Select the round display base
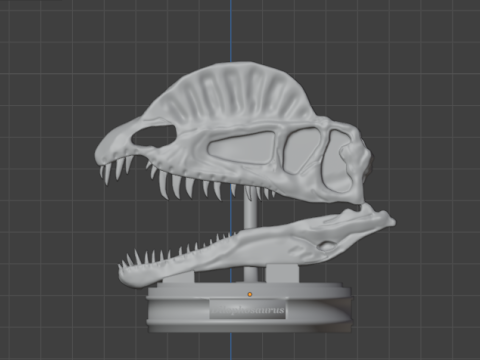480x360 pixels. pyautogui.click(x=249, y=307)
